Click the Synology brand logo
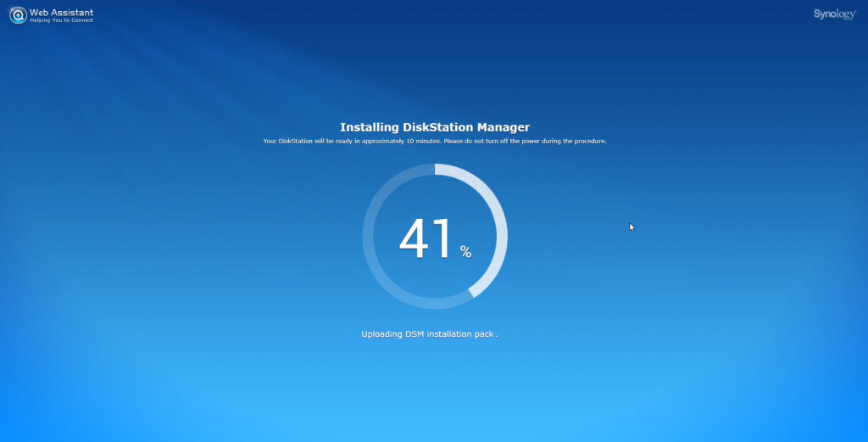Screen dimensions: 868x442 (834, 14)
